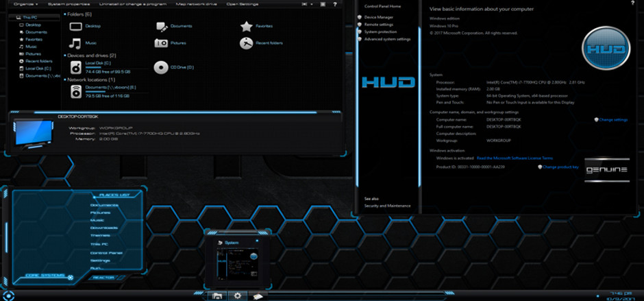Select Desktop in the navigation tree
The width and height of the screenshot is (644, 301).
pyautogui.click(x=33, y=25)
